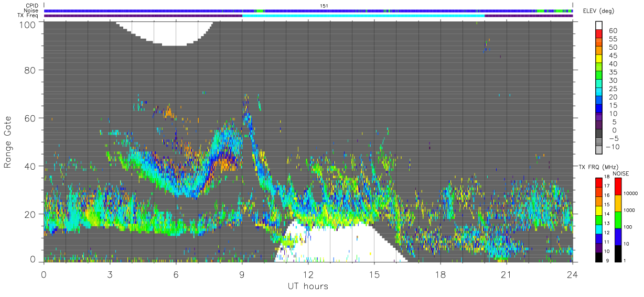Screen dimensions: 644x297
Task: Click the '40' tick on Range Gate axis
Action: pyautogui.click(x=30, y=166)
